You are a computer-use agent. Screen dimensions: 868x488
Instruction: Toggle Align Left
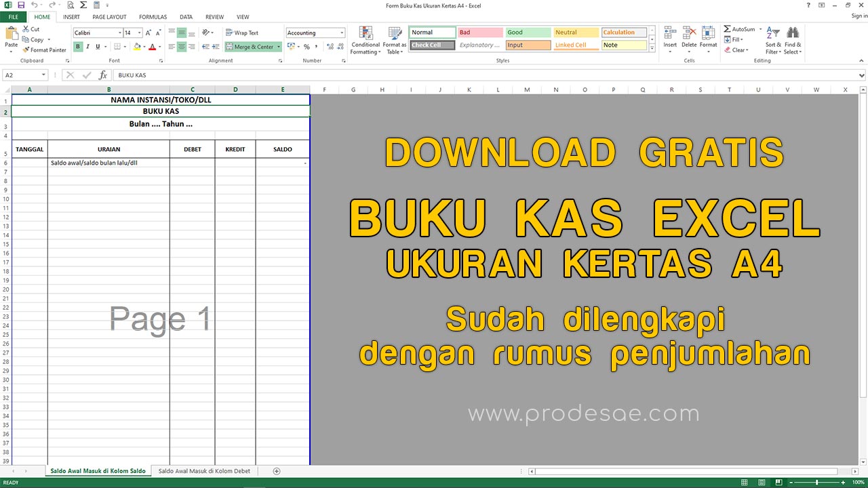point(172,47)
